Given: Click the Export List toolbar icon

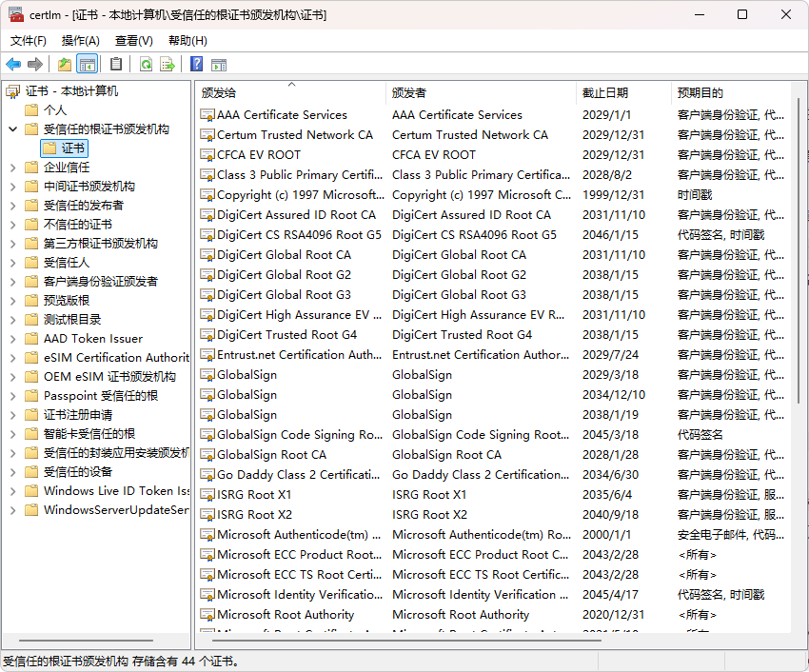Looking at the screenshot, I should tap(168, 65).
